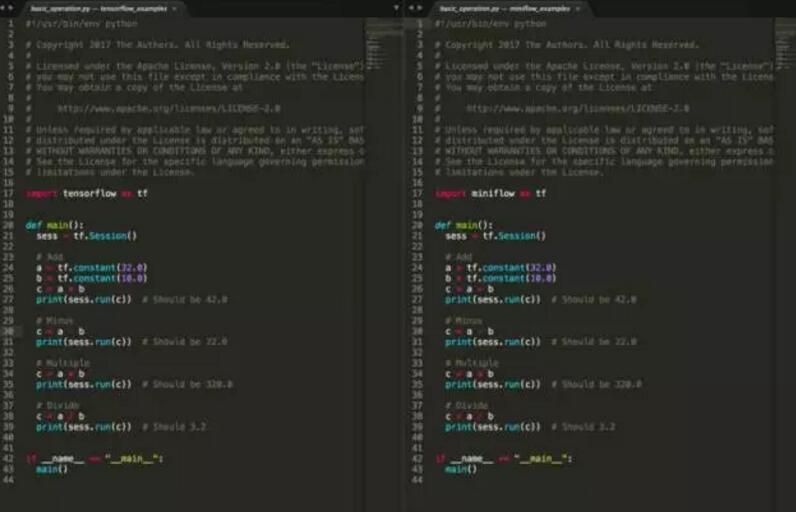796x512 pixels.
Task: Click '#!/usr/bin/env python' in left pane
Action: [82, 24]
